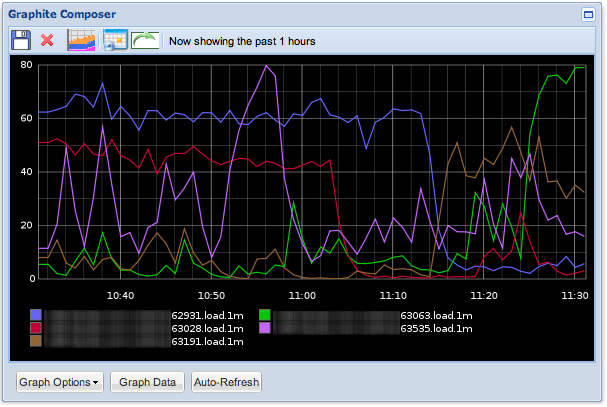Click the red legend swatch for 63028.load.1m
The image size is (607, 407).
point(36,328)
